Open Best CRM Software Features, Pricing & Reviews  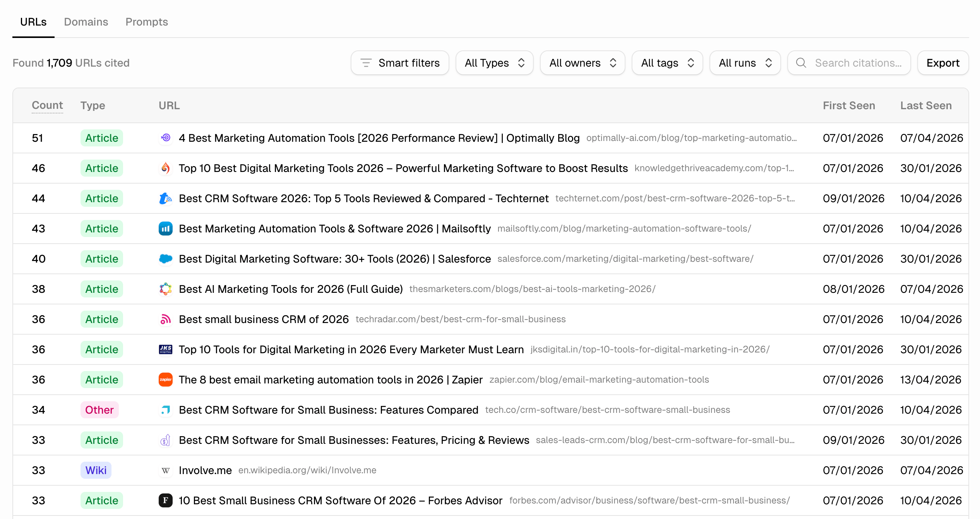(x=354, y=440)
